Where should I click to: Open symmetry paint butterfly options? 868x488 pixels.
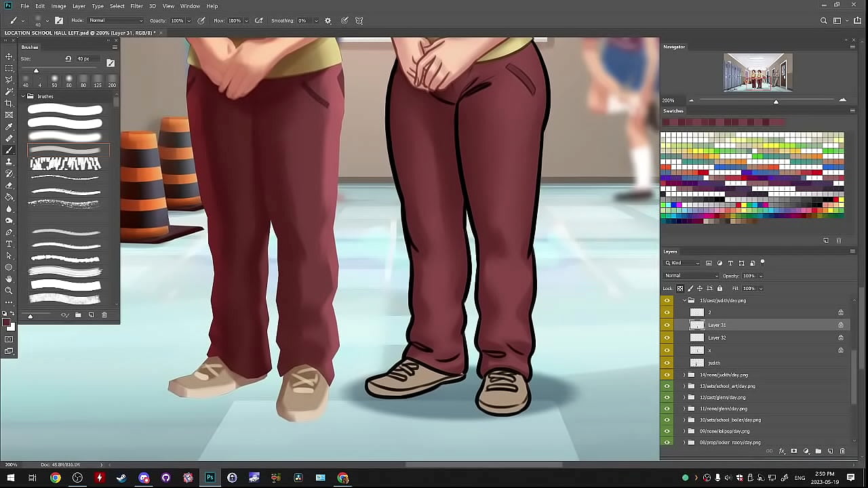(x=359, y=20)
